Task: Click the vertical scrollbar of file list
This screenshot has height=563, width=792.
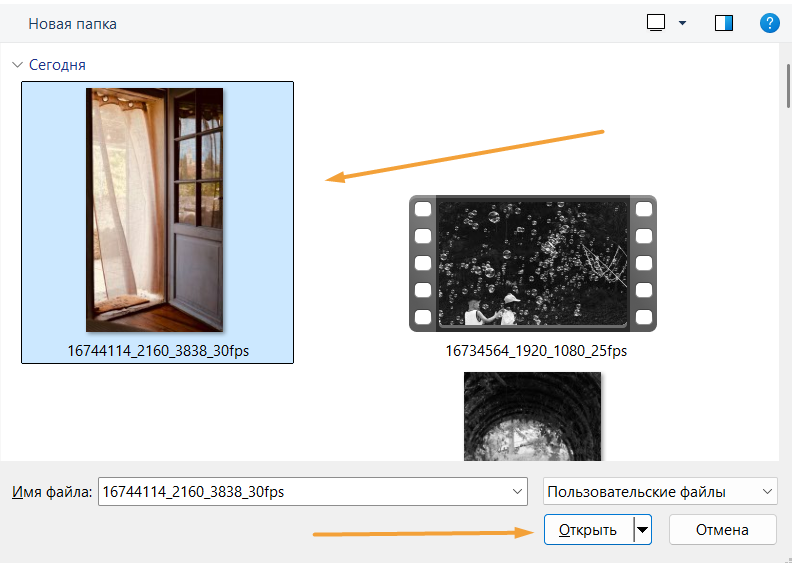Action: point(787,86)
